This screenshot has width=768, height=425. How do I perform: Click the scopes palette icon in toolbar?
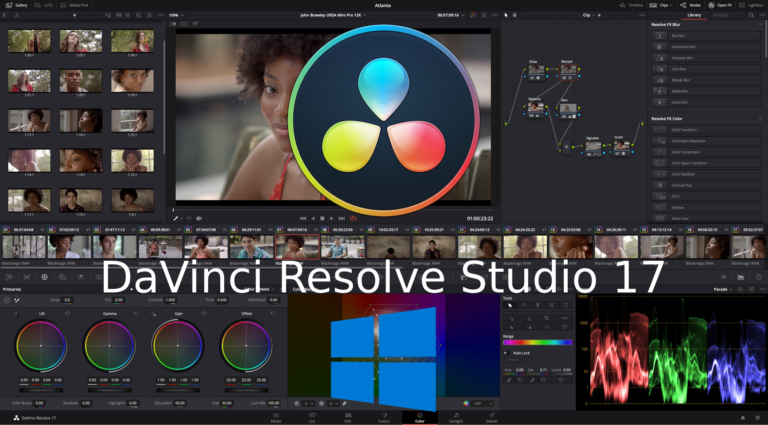pyautogui.click(x=741, y=277)
